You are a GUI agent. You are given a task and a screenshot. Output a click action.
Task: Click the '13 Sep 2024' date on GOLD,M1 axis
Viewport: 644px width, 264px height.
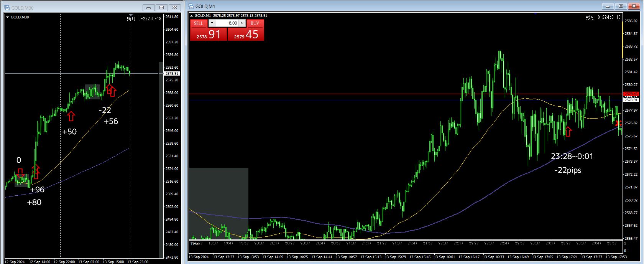click(x=199, y=257)
